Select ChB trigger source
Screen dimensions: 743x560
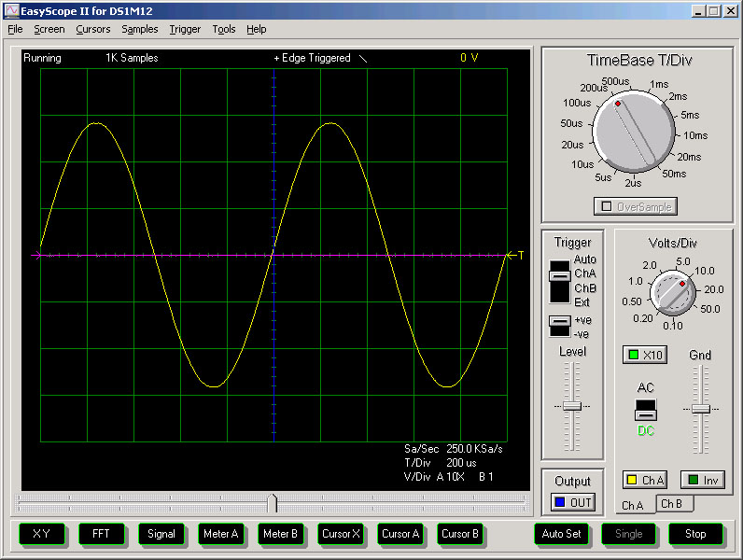584,288
